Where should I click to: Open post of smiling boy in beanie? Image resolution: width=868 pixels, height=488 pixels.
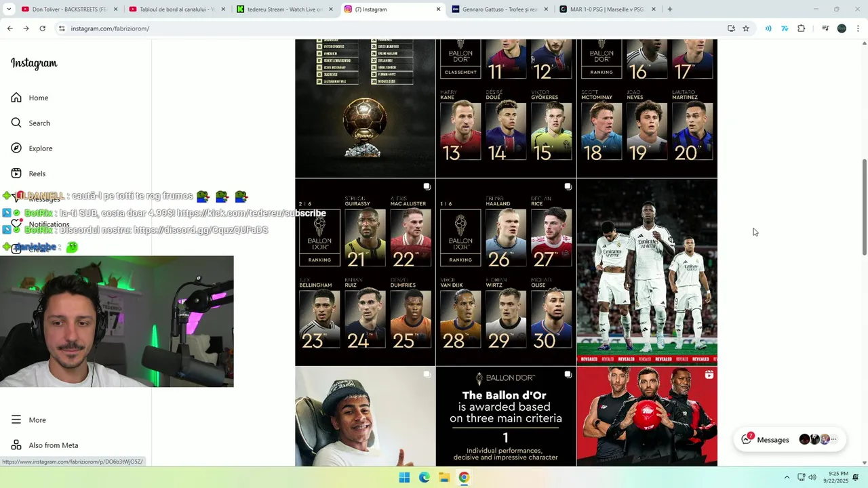(x=365, y=416)
